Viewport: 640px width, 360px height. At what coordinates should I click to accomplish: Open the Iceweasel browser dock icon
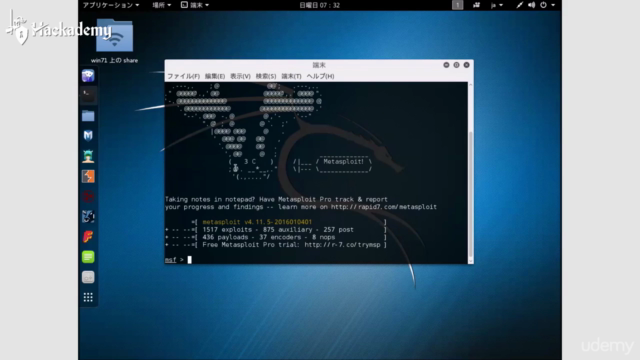tap(88, 76)
